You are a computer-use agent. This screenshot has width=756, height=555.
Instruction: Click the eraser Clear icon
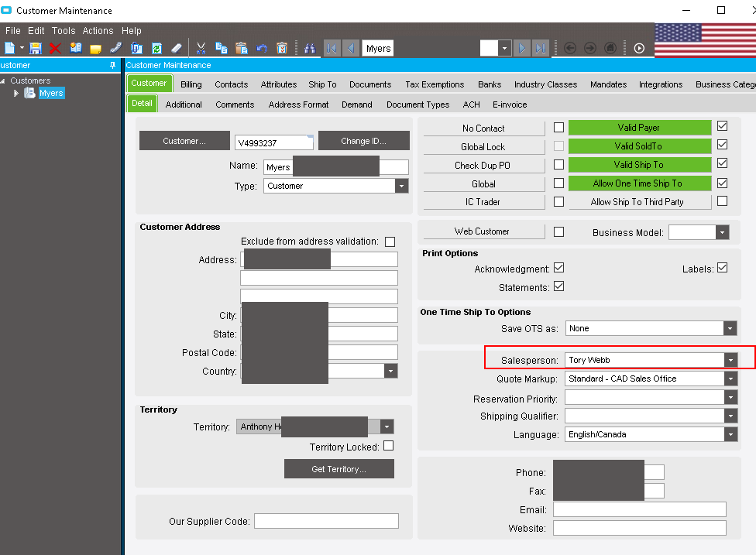(177, 48)
